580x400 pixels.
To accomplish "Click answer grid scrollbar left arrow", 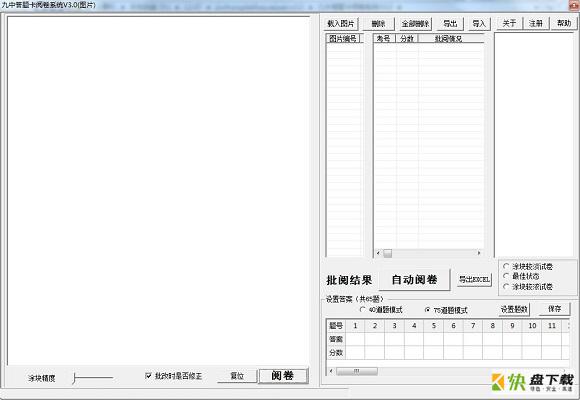I will (x=331, y=371).
